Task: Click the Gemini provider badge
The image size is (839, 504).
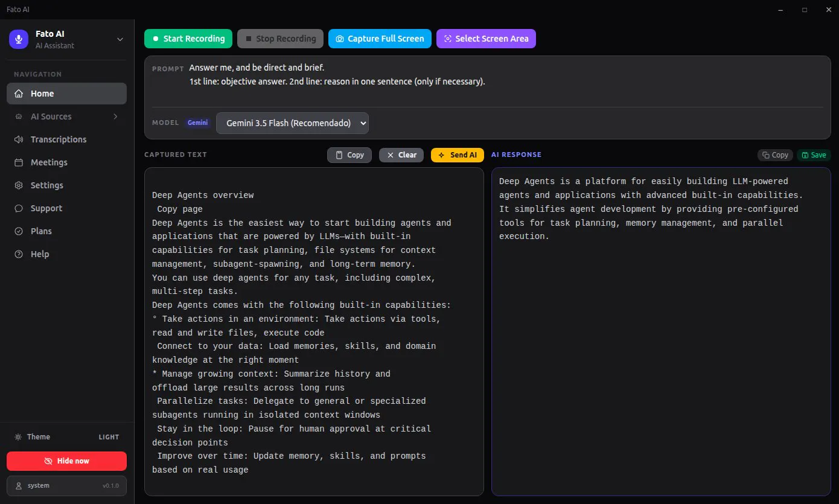Action: 197,123
